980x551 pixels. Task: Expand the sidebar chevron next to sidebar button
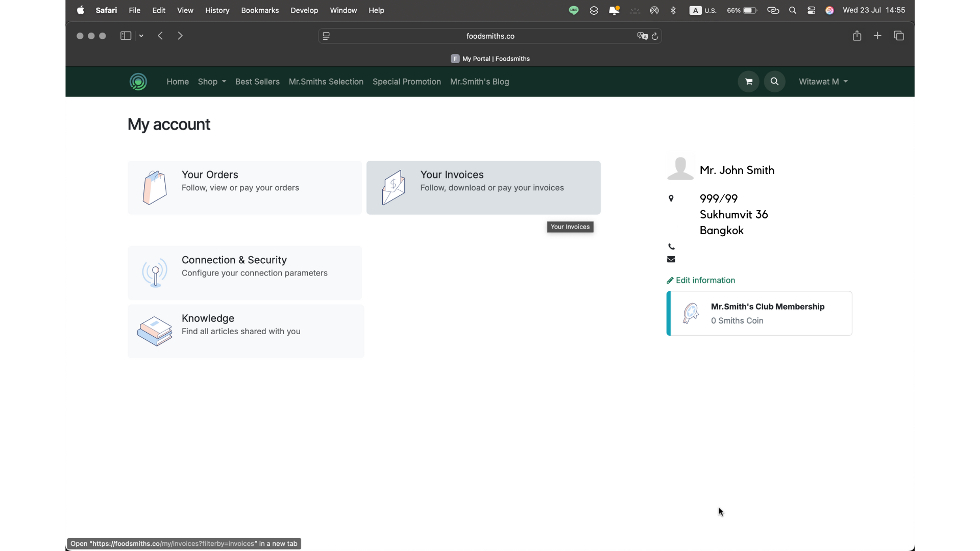pos(141,36)
